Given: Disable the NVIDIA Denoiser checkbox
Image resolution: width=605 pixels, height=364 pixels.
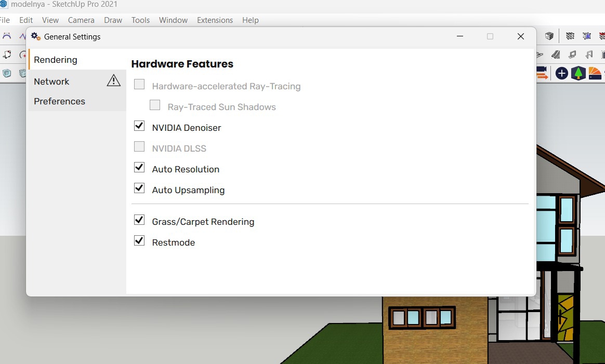Looking at the screenshot, I should [x=139, y=126].
